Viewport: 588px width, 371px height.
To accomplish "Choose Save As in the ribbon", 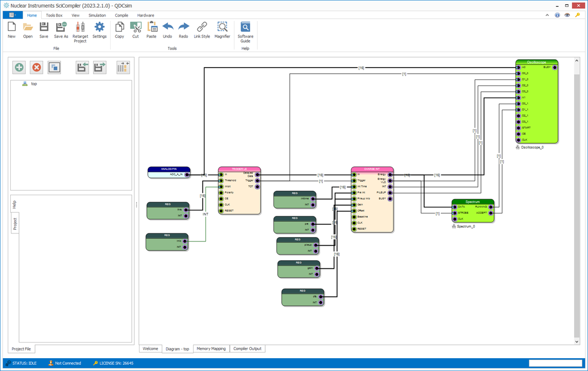I will (x=61, y=30).
